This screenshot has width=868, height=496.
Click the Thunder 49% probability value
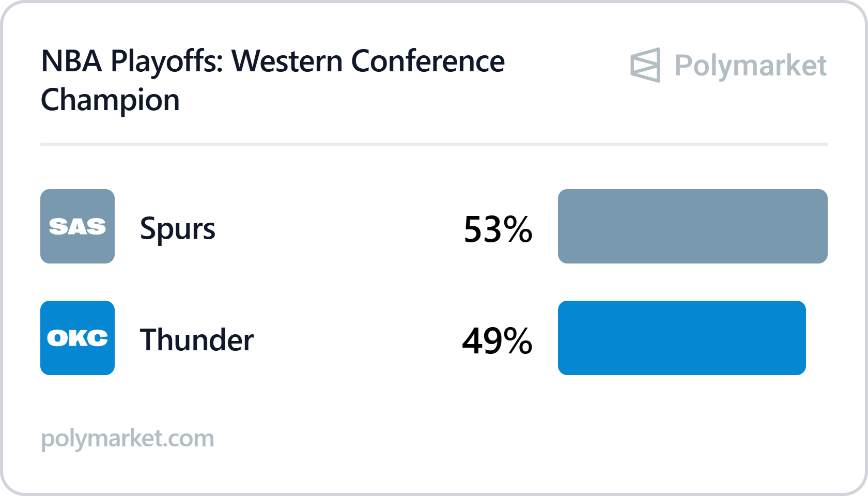497,340
